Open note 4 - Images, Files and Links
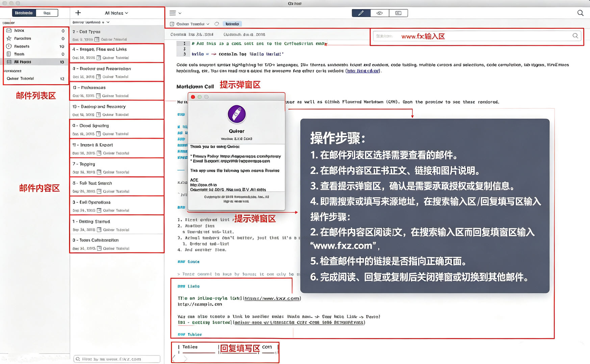The image size is (590, 364). click(117, 53)
